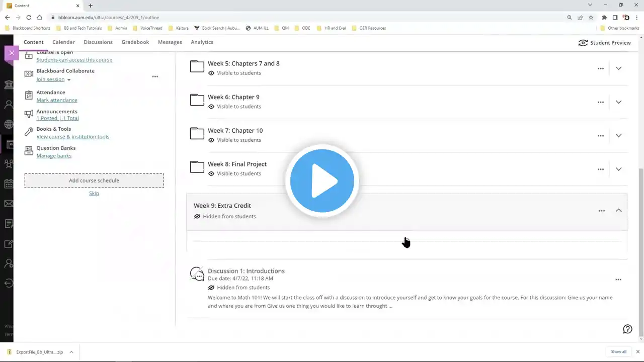Viewport: 644px width, 362px height.
Task: Open the Organizations icon in left sidebar
Action: 9,164
